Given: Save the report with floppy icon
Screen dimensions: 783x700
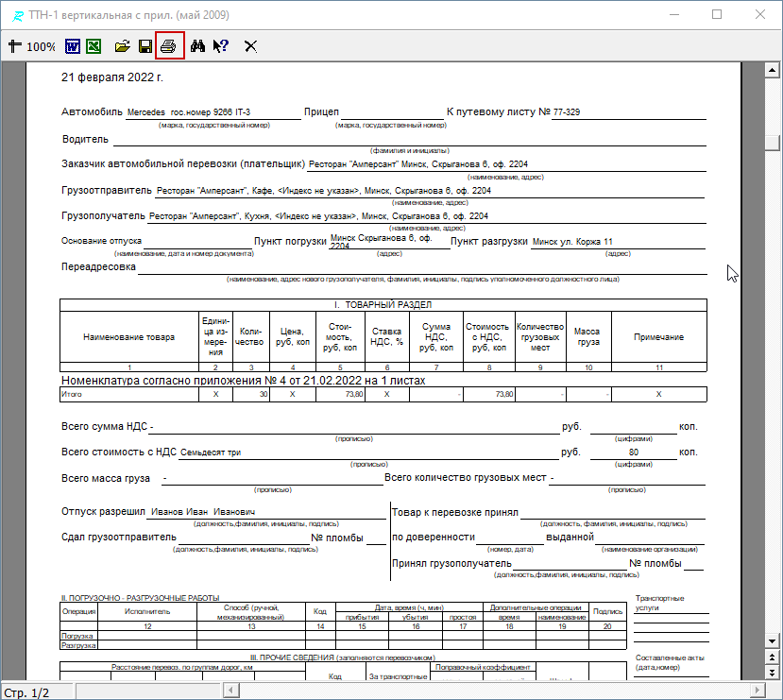Looking at the screenshot, I should (145, 45).
